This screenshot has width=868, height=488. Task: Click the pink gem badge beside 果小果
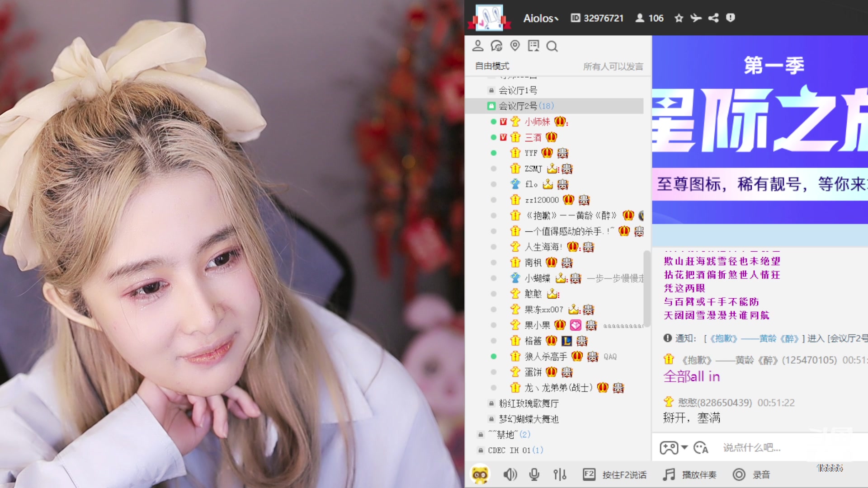pos(576,325)
